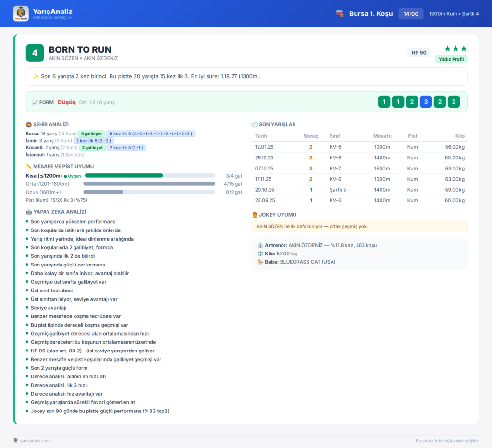
Task: Click the jockey cap icon beside Bursa 1. Koşu
Action: [x=339, y=13]
